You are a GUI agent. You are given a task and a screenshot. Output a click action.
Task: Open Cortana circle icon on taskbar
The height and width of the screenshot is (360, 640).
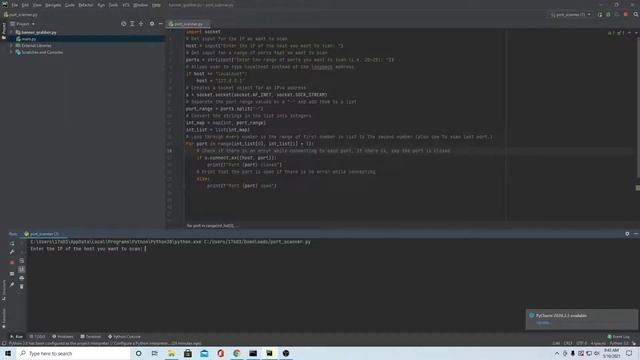click(x=139, y=353)
